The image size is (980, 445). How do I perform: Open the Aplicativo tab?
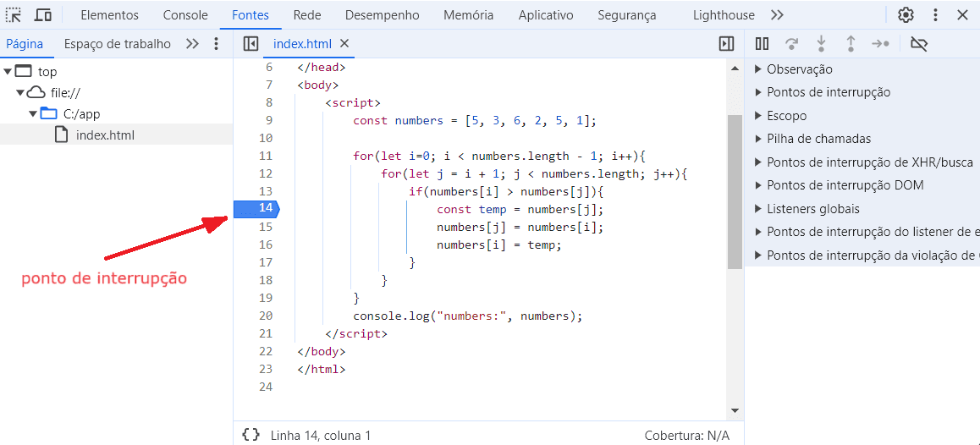(x=546, y=15)
